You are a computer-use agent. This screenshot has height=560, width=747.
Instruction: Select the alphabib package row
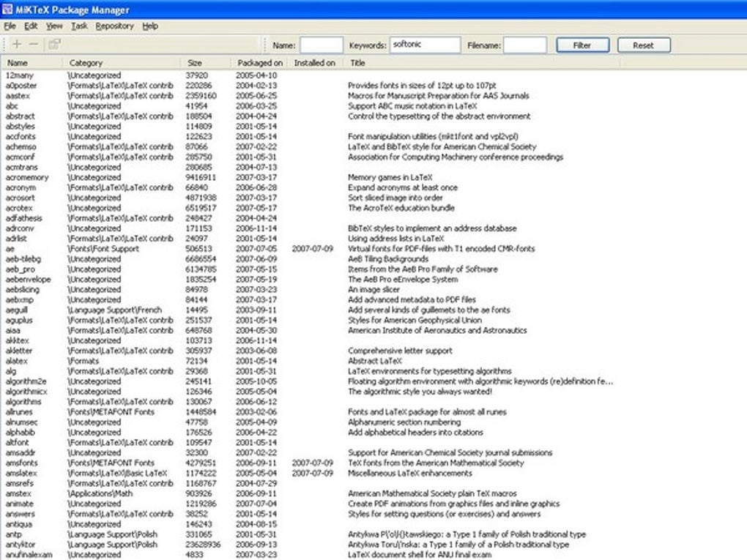[310, 433]
